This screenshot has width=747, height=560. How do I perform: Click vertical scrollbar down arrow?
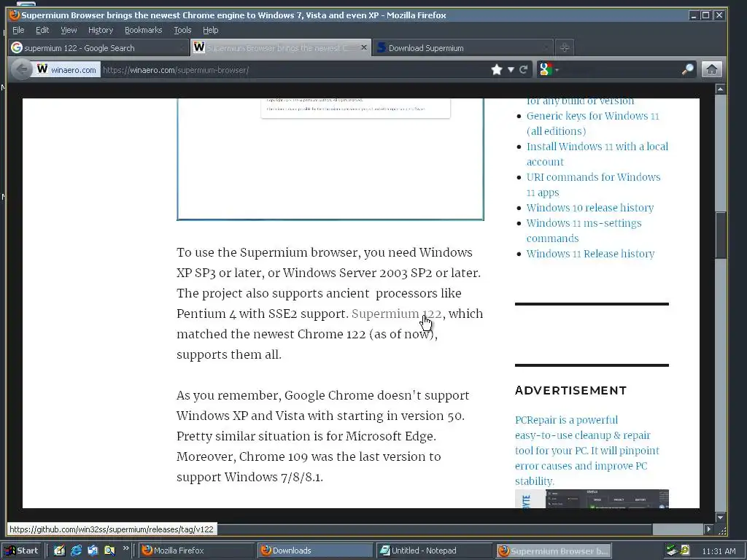[720, 517]
